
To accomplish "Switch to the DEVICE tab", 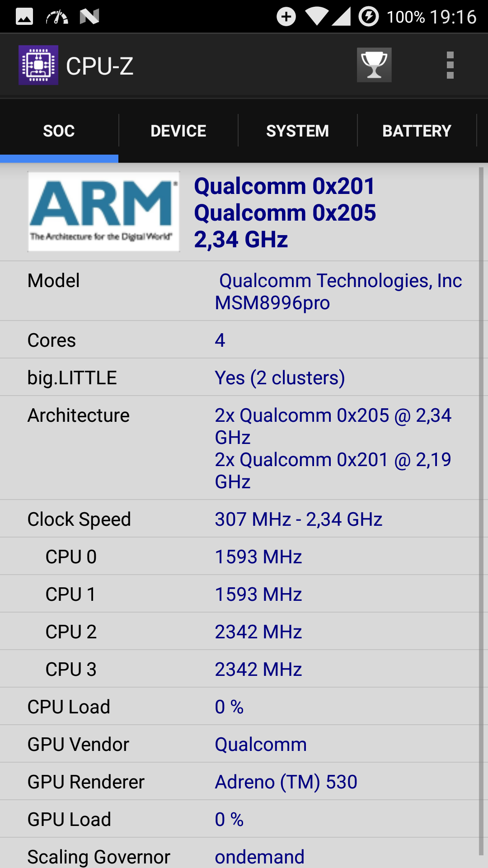I will click(x=178, y=131).
